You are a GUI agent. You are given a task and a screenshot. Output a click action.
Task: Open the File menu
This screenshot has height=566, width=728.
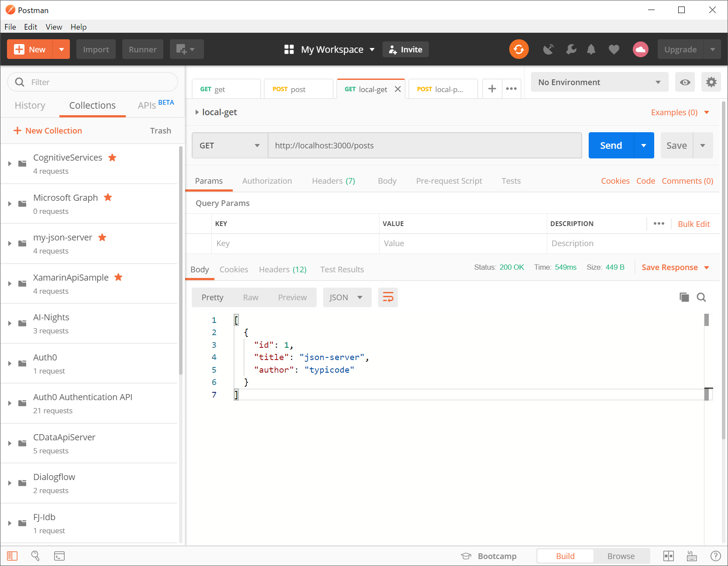(10, 27)
